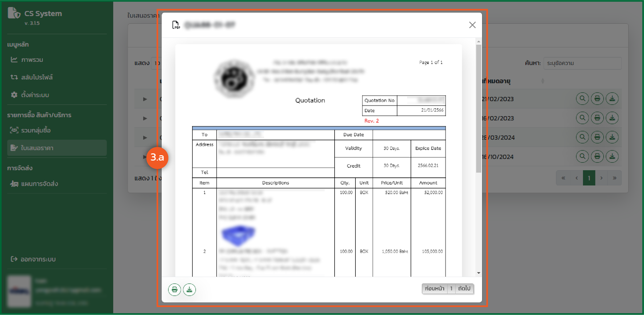The height and width of the screenshot is (315, 644).
Task: Open แผนการจัดส่ง delivery plan menu
Action: 39,184
